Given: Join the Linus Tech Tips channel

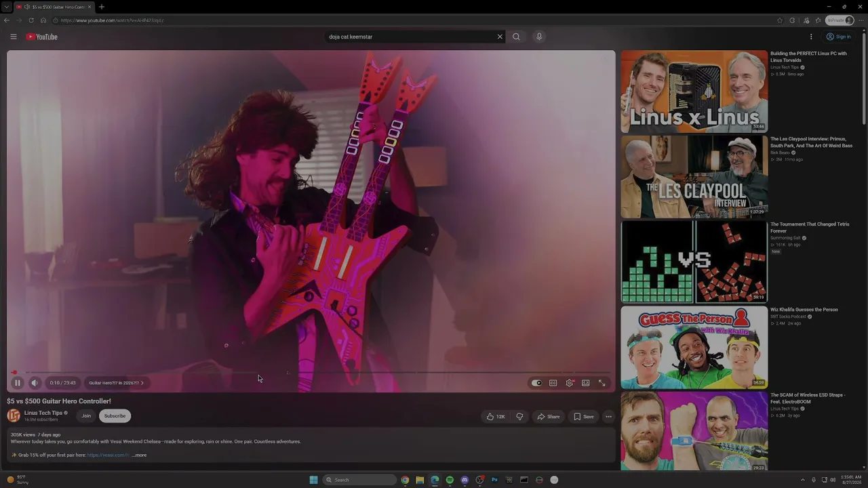Looking at the screenshot, I should [86, 416].
